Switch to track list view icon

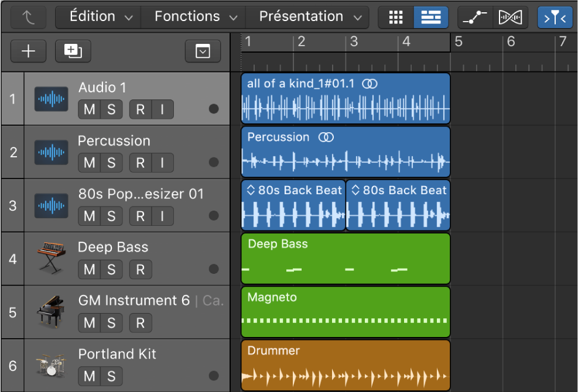coord(431,18)
